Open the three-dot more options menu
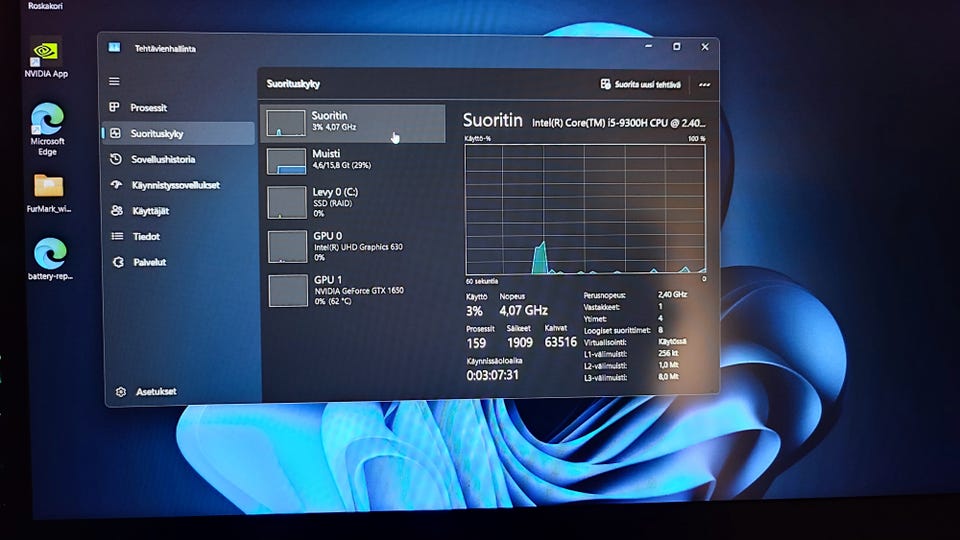Image resolution: width=960 pixels, height=540 pixels. [704, 85]
